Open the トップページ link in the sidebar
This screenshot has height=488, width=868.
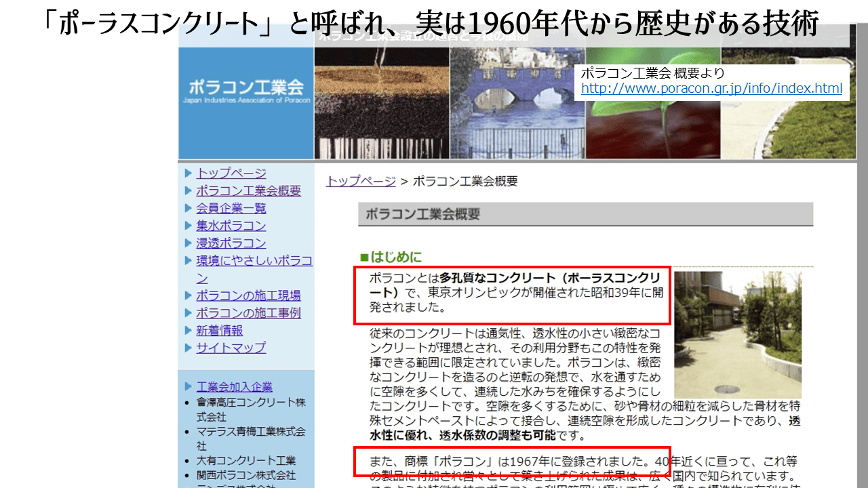(x=231, y=174)
